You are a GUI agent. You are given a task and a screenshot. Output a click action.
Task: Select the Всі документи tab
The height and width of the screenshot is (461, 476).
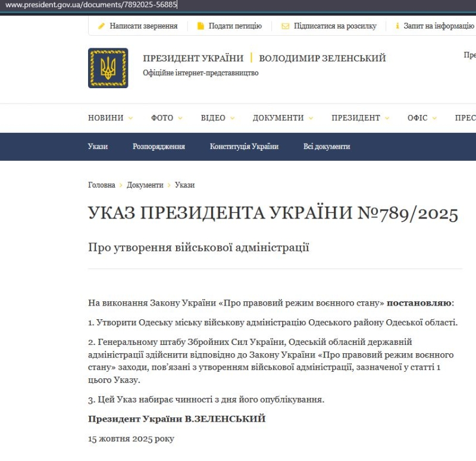(327, 147)
